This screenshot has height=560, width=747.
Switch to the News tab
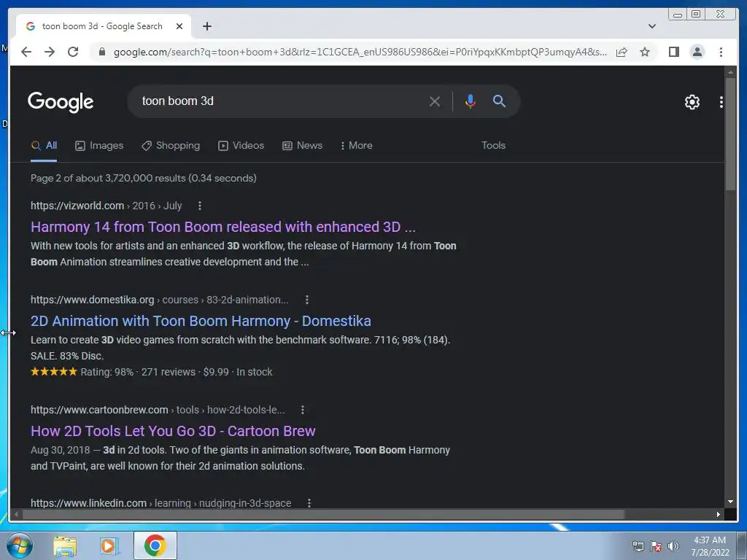pyautogui.click(x=302, y=145)
